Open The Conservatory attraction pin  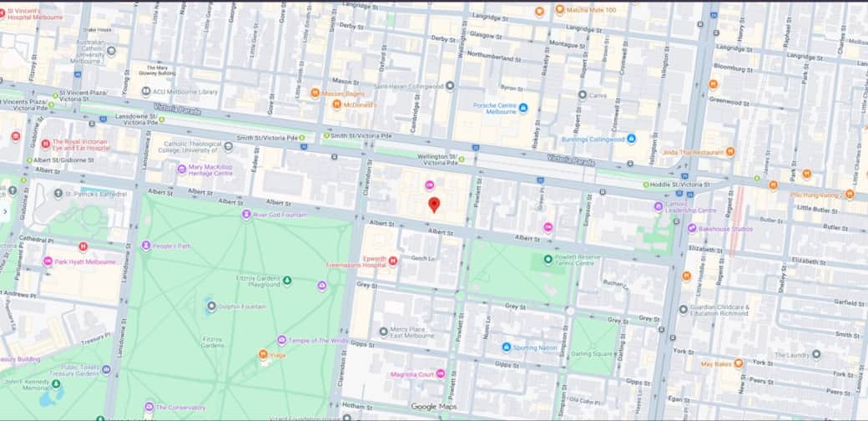pyautogui.click(x=149, y=407)
